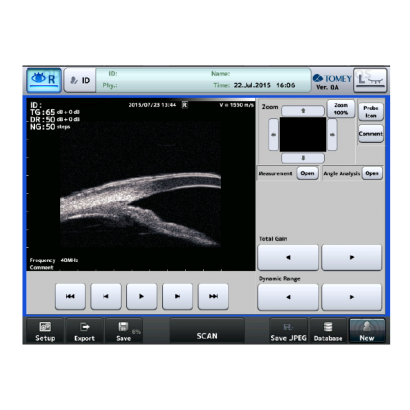Open the Comment button
410x410 pixels.
371,134
